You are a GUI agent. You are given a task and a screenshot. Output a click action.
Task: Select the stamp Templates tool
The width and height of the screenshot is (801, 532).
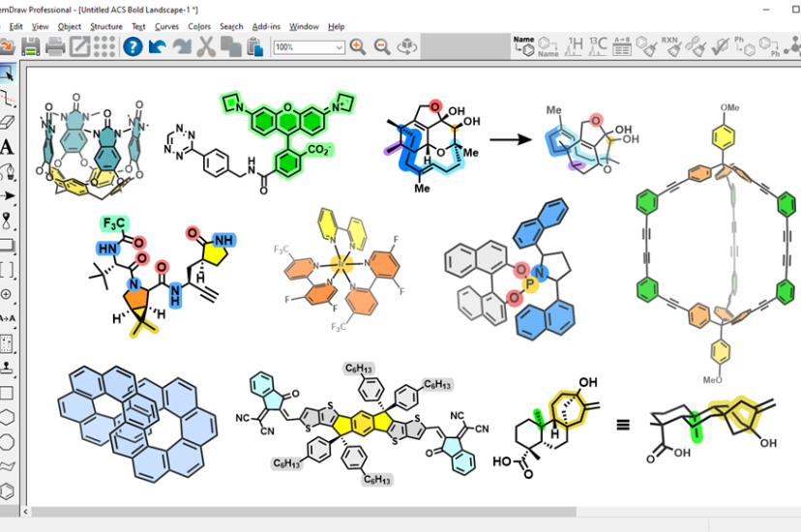tap(7, 368)
